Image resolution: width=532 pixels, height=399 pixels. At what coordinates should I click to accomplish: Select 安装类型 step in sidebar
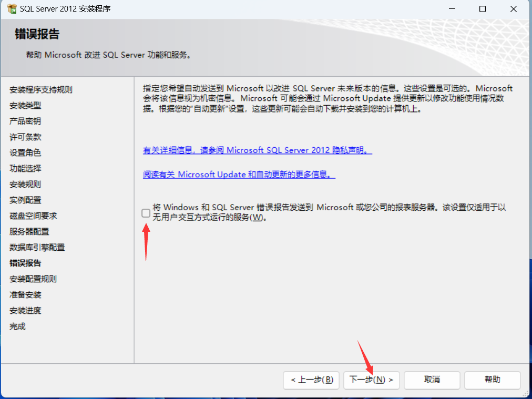25,106
